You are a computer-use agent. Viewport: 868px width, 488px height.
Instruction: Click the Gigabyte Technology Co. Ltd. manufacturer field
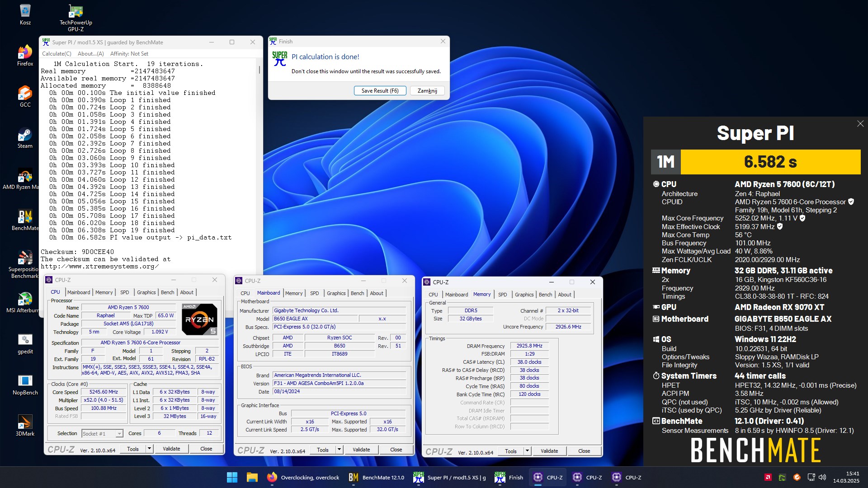(x=339, y=310)
